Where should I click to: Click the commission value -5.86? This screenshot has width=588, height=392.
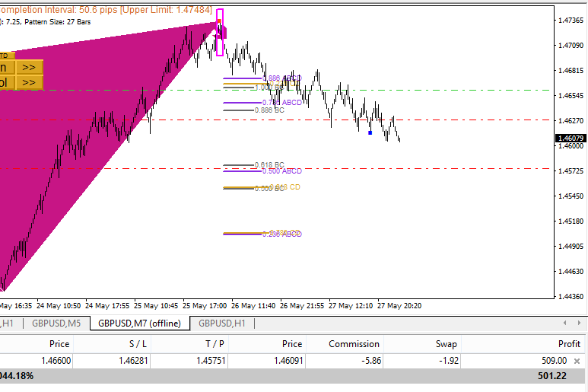click(371, 361)
